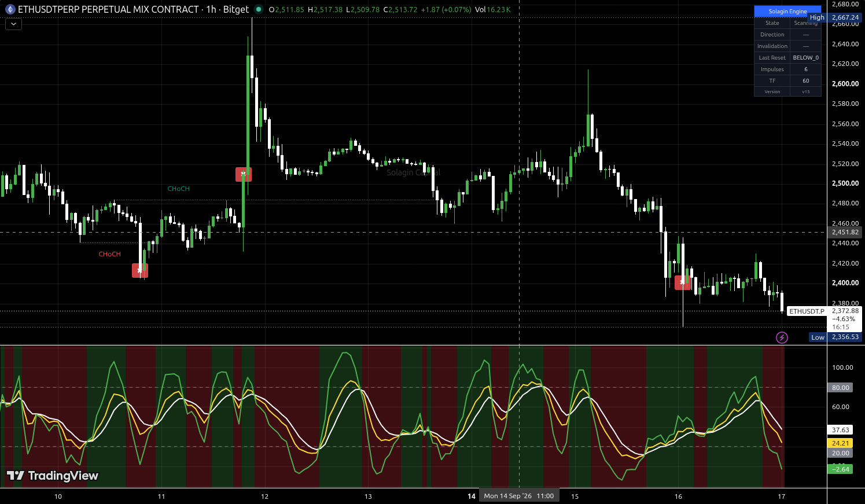The height and width of the screenshot is (504, 865).
Task: Click the Direction row label in the Solagin table
Action: [x=772, y=35]
